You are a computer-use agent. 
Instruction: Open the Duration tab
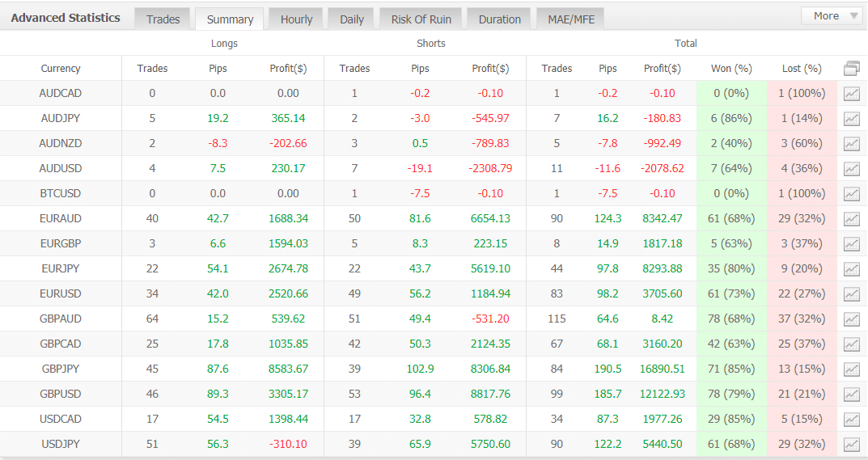(x=499, y=19)
